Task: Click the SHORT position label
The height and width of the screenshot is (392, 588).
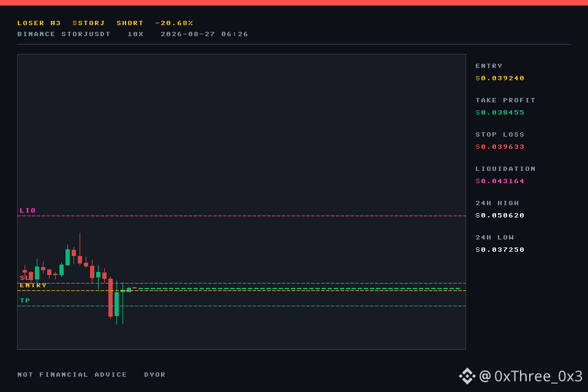Action: pyautogui.click(x=130, y=23)
